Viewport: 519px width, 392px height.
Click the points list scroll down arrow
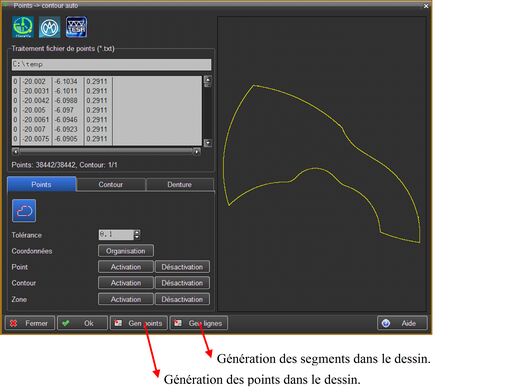208,143
